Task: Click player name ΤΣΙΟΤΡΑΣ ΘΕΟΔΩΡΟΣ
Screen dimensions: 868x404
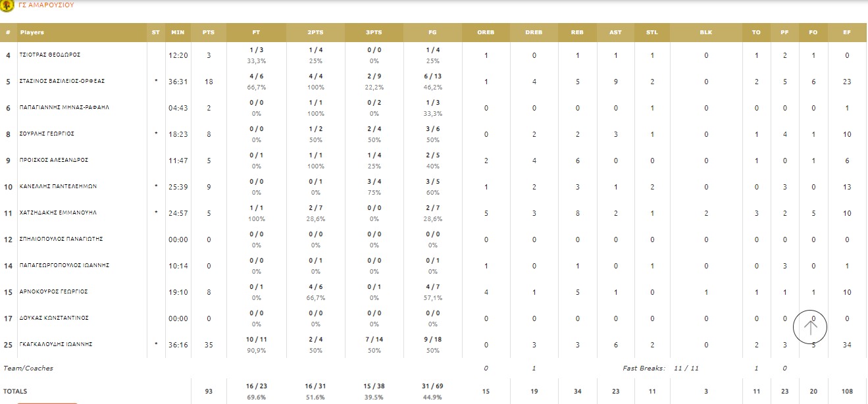Action: 50,55
